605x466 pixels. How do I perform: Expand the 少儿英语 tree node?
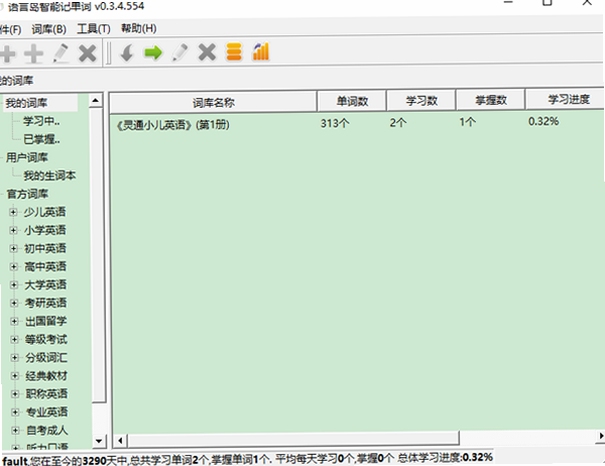14,212
